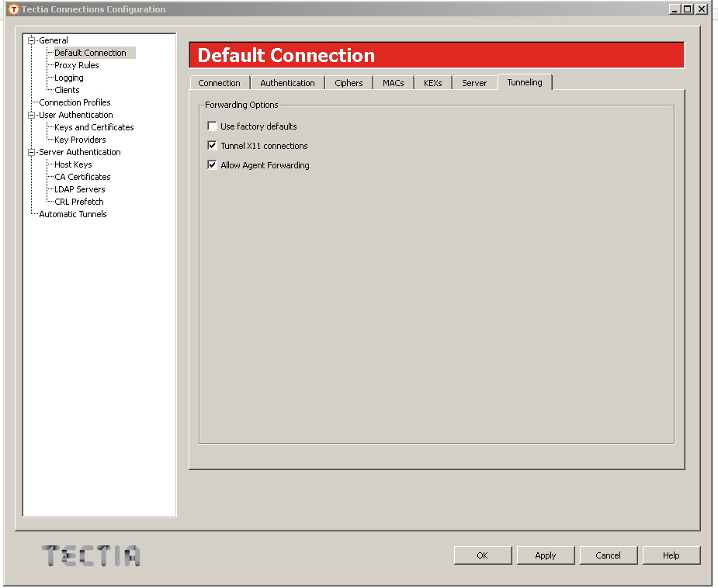Screen dimensions: 718x588
Task: Select Default Connection in the tree
Action: [90, 53]
